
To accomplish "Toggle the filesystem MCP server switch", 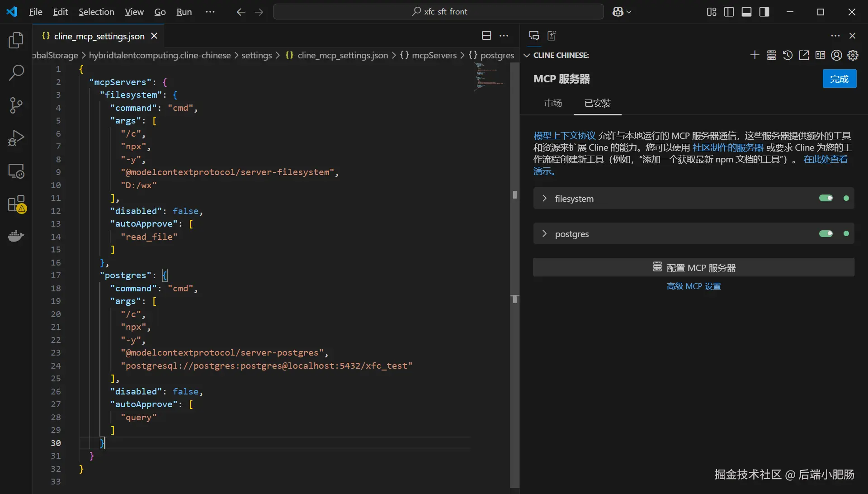I will 826,198.
